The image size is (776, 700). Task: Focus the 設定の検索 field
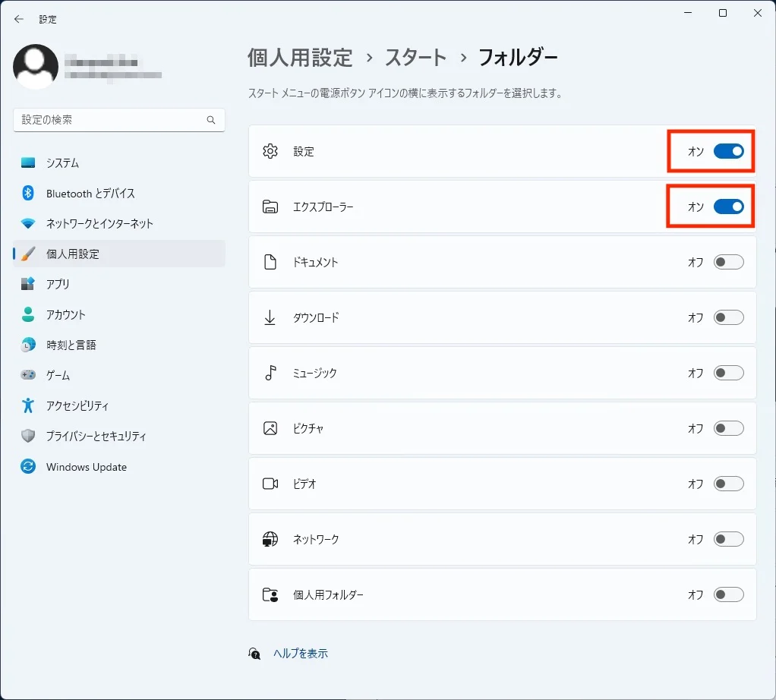110,120
